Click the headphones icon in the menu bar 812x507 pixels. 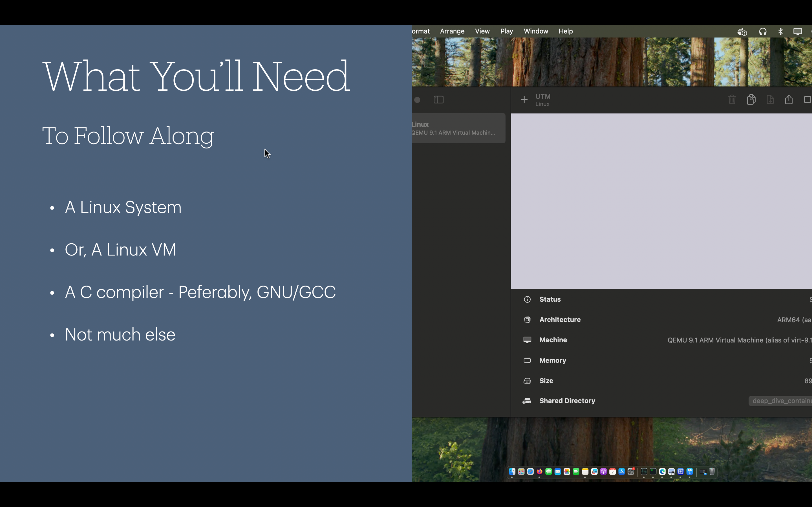763,32
